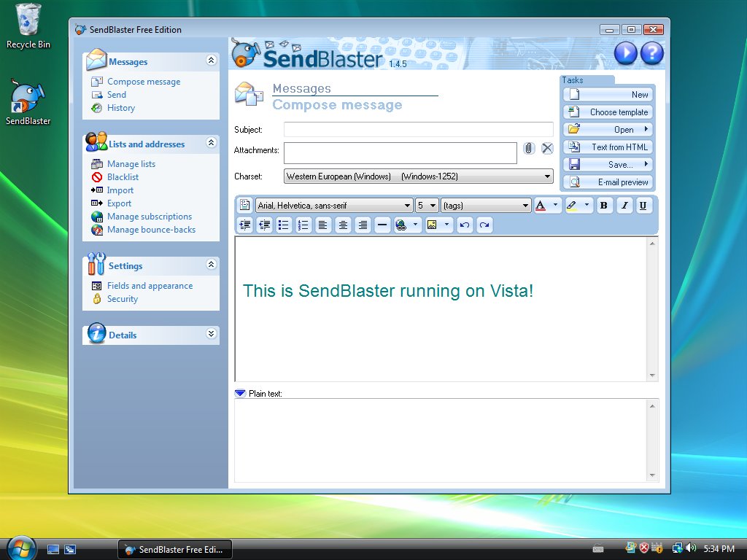Click the Open task button
This screenshot has width=747, height=560.
click(608, 130)
